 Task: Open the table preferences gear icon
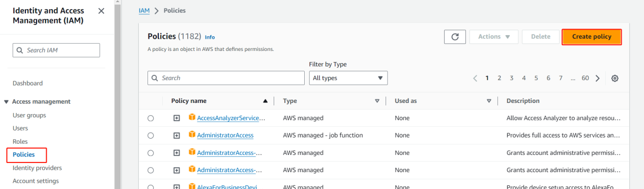(615, 78)
